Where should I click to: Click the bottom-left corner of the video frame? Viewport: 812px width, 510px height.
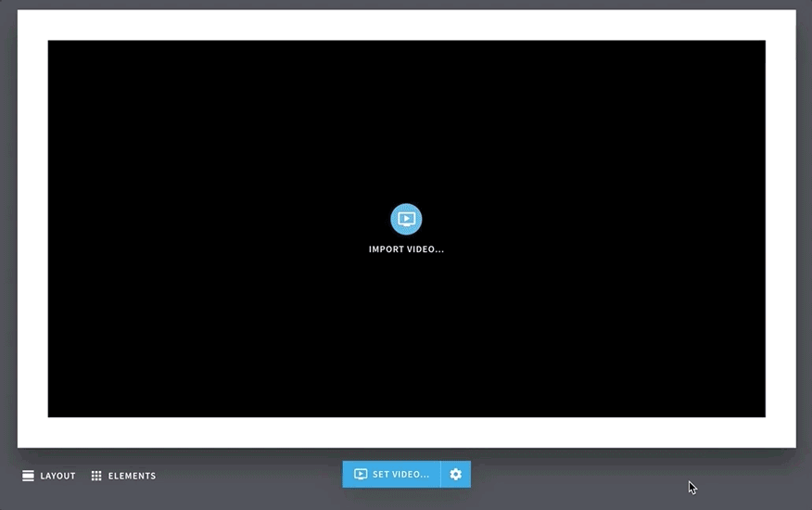[x=50, y=414]
